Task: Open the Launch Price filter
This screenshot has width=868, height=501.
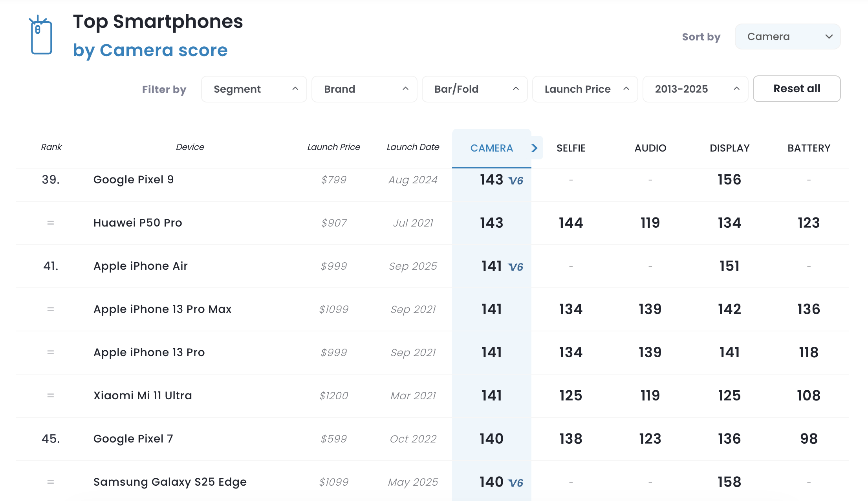Action: tap(585, 89)
